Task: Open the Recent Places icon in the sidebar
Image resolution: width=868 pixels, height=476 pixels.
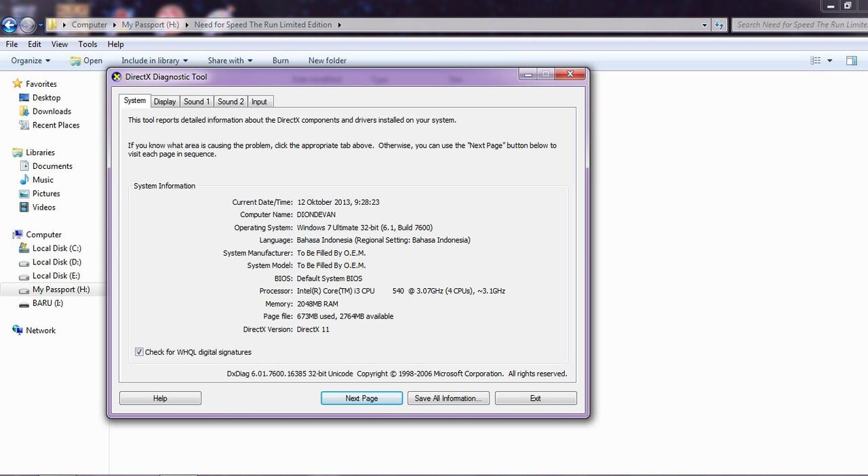Action: pyautogui.click(x=24, y=125)
